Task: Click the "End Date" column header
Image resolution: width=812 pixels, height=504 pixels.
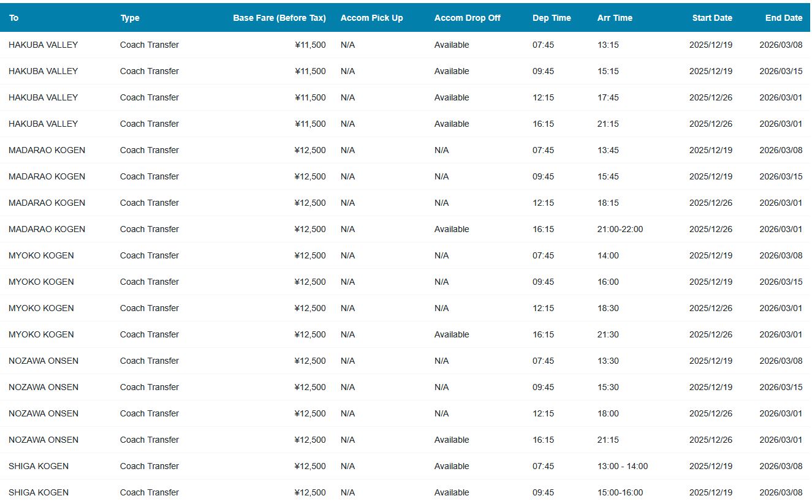Action: tap(784, 18)
